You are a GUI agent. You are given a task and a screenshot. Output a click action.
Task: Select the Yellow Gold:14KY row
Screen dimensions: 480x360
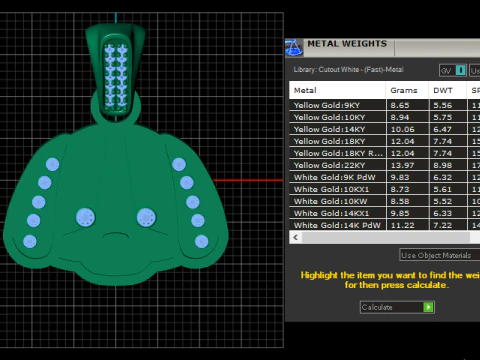click(x=385, y=129)
